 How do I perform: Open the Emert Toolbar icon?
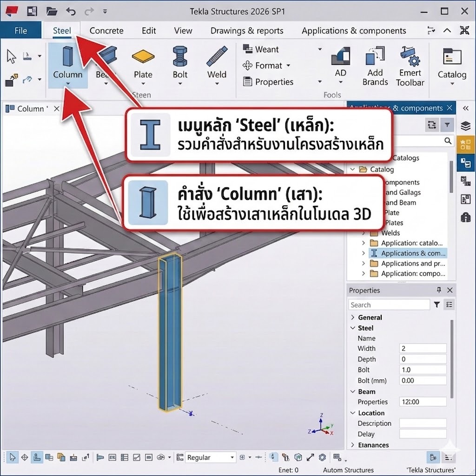point(410,56)
